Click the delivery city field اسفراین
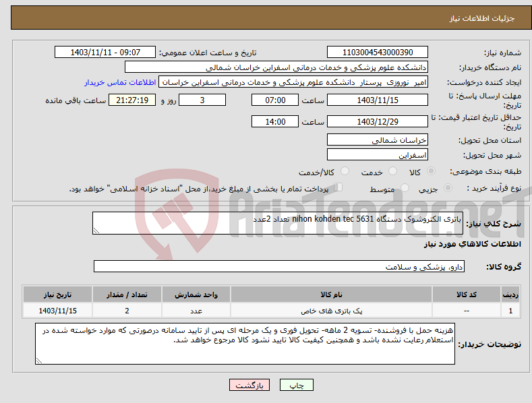The image size is (532, 403). (378, 155)
